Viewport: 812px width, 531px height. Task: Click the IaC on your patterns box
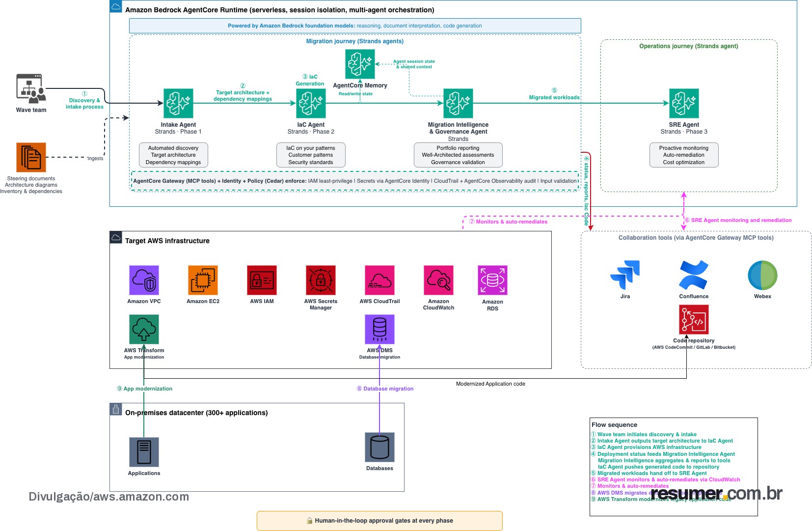click(x=311, y=155)
